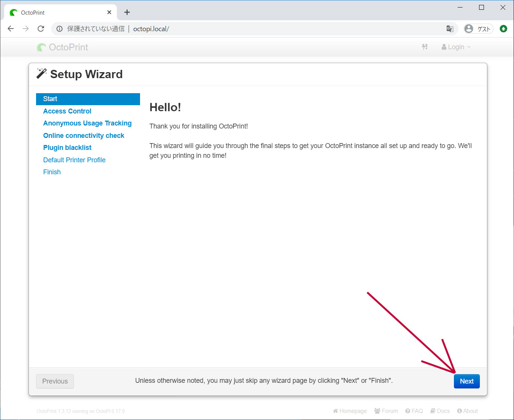Reload the octopi.local page
The image size is (514, 420).
[41, 29]
